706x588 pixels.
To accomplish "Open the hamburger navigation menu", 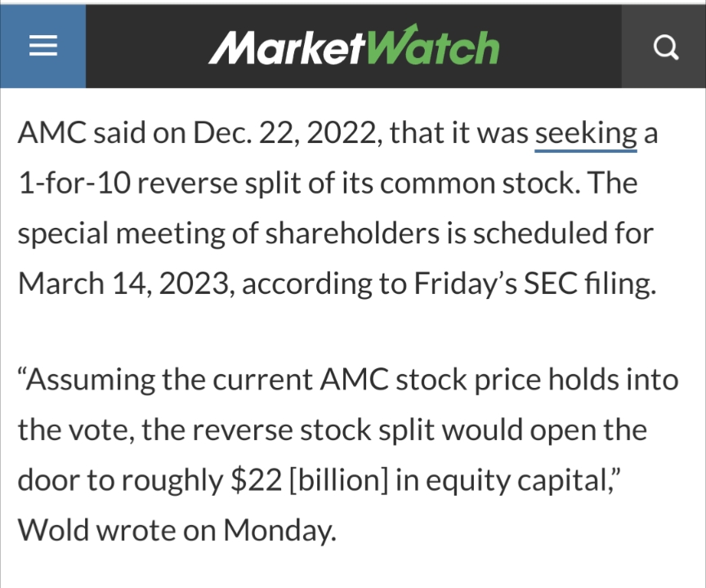I will pyautogui.click(x=42, y=47).
